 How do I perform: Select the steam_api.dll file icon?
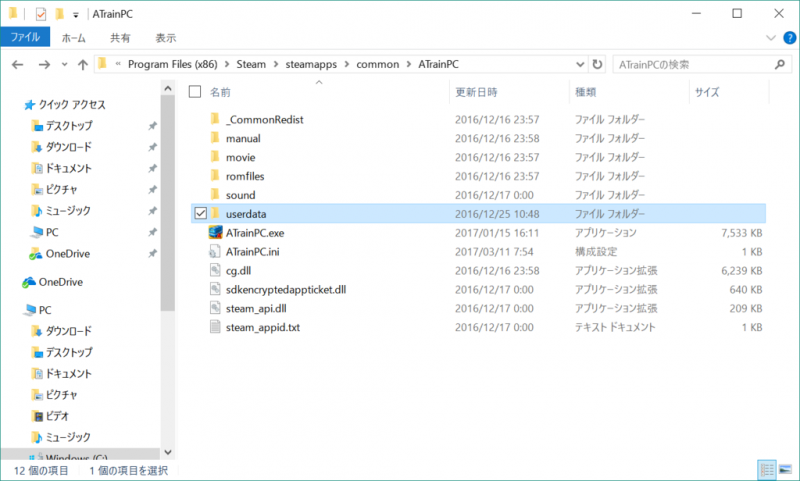pyautogui.click(x=215, y=308)
